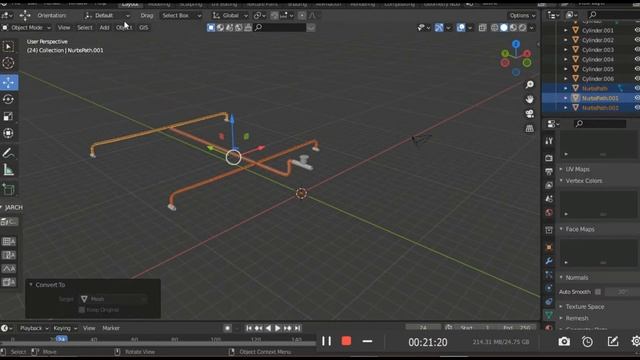
Task: Enable the Auto Smooth checkbox
Action: click(x=598, y=292)
